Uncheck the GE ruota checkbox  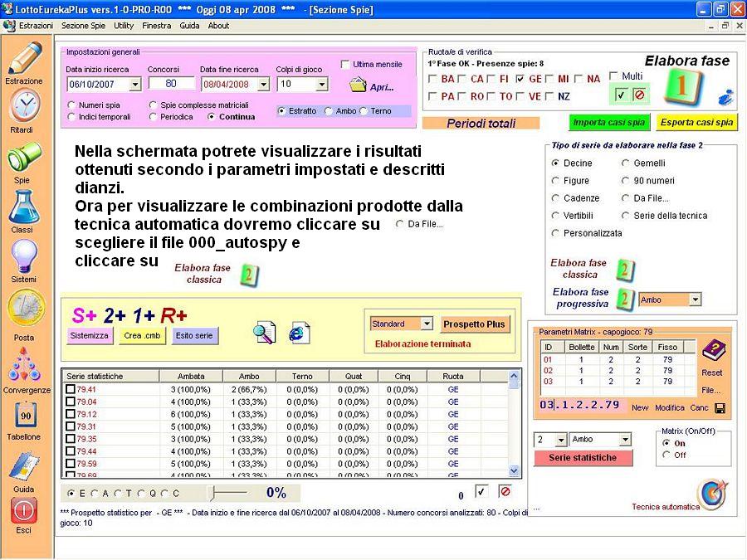tap(520, 79)
